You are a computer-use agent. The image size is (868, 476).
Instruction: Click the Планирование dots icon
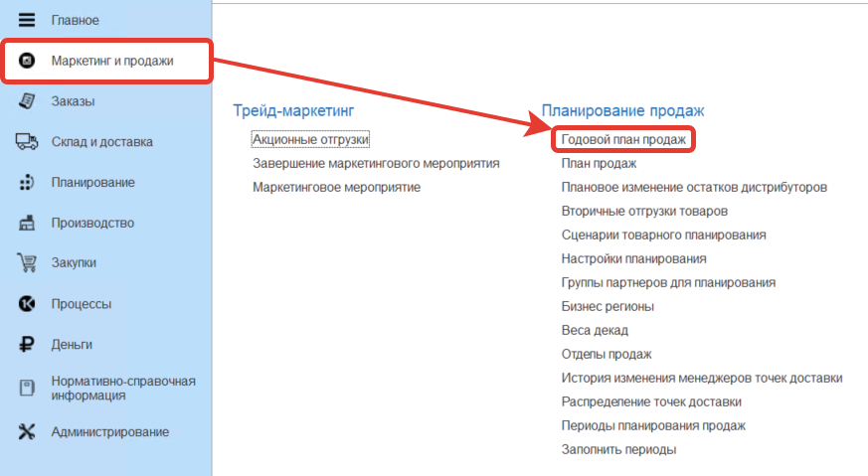coord(27,182)
